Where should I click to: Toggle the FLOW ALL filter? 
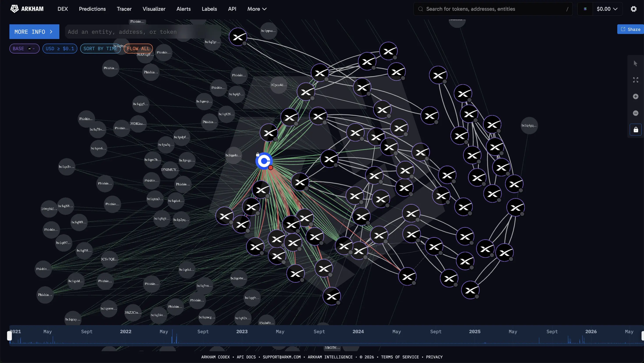(x=138, y=48)
